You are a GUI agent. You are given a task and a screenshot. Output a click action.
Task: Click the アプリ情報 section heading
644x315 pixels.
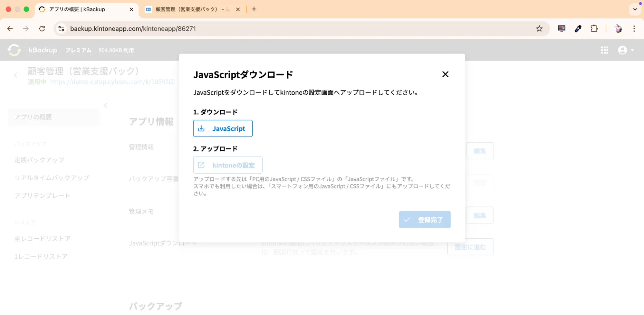[151, 122]
